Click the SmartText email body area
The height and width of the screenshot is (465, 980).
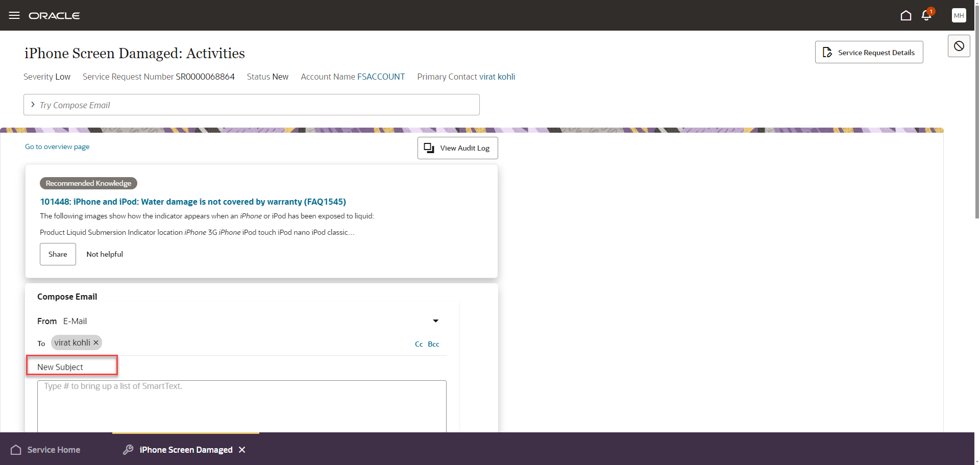(242, 406)
